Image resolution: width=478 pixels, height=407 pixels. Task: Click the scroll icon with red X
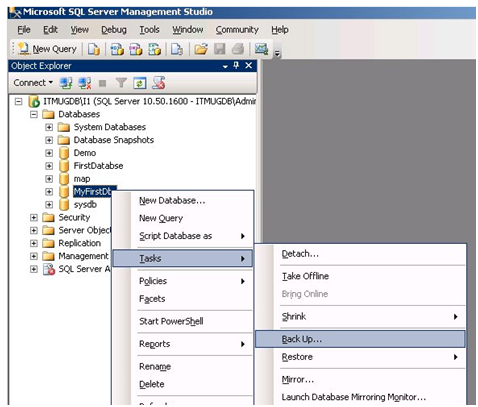pos(159,83)
